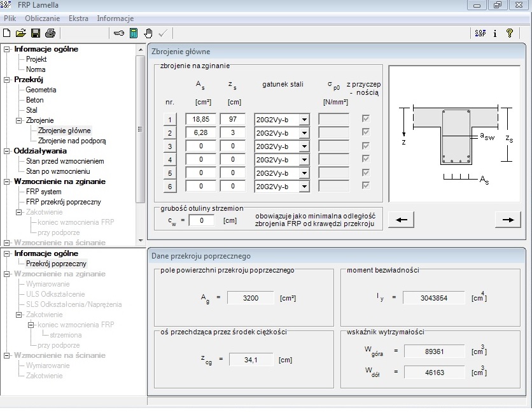
Task: Collapse the Zbrojenie tree node
Action: (x=19, y=120)
